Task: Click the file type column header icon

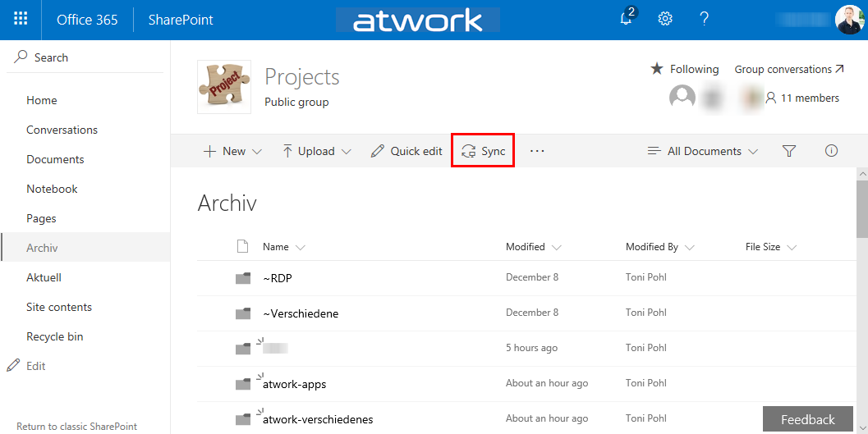Action: [x=242, y=247]
